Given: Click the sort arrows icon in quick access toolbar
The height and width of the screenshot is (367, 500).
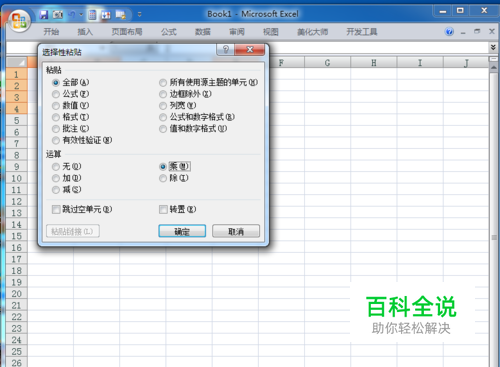Looking at the screenshot, I should pos(106,14).
